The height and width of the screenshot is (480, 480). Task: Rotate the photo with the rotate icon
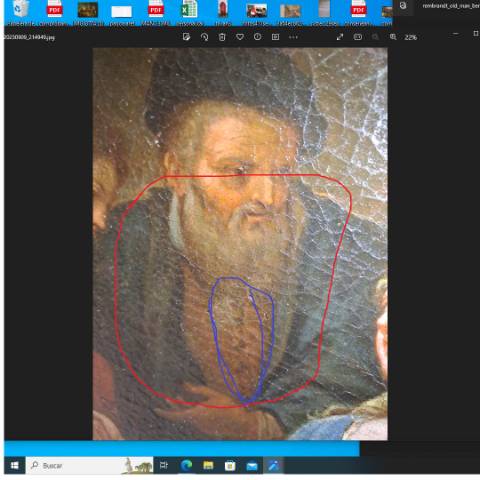click(x=204, y=37)
